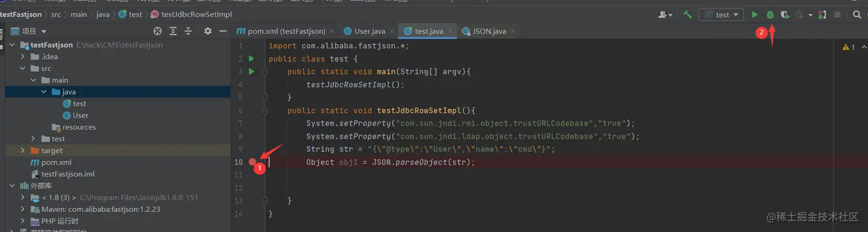Open the user account icon dropdown

click(666, 15)
